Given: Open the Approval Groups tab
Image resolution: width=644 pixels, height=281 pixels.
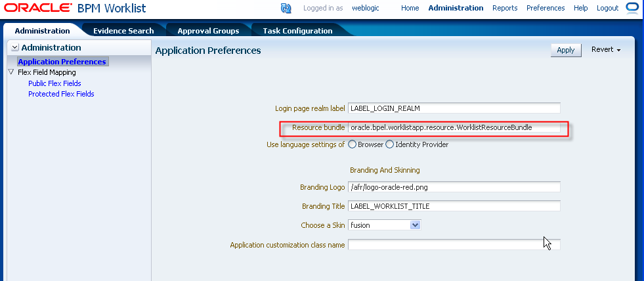Looking at the screenshot, I should click(208, 31).
